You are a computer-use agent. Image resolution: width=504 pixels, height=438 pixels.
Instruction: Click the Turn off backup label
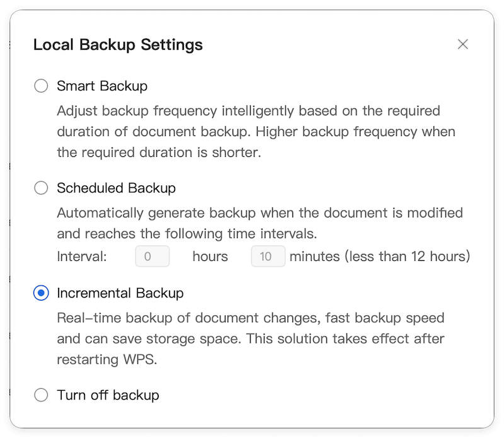pyautogui.click(x=107, y=395)
